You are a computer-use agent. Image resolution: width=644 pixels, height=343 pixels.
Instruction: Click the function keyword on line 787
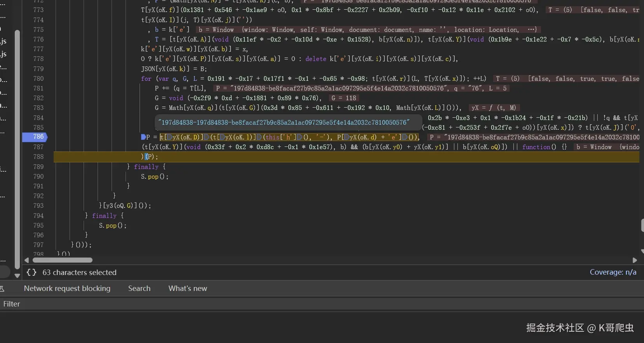[536, 147]
